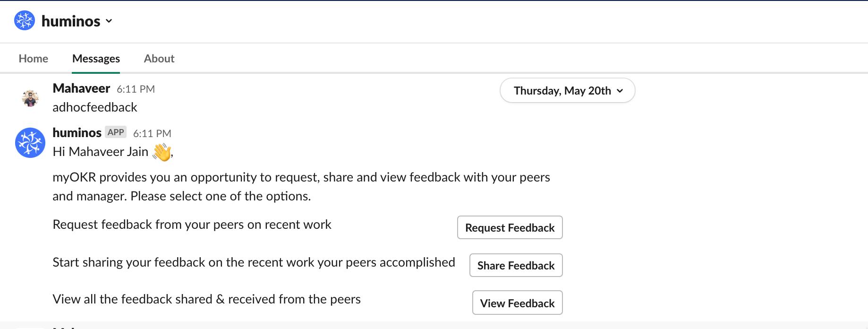
Task: Click the 6:11 PM timestamp on huminos message
Action: [152, 134]
